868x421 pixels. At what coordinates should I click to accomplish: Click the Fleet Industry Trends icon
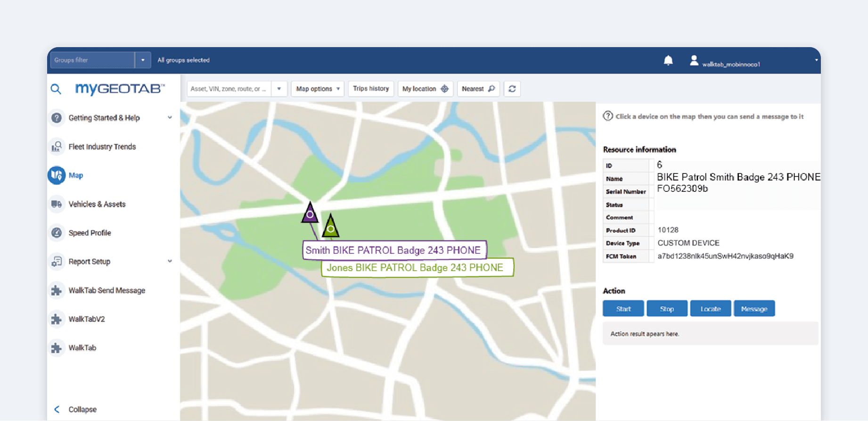(57, 147)
